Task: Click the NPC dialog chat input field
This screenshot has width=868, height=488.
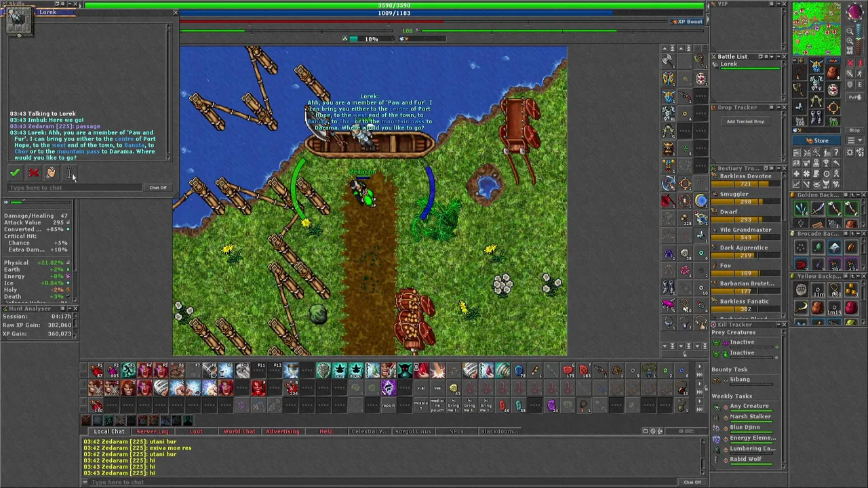Action: pos(76,188)
